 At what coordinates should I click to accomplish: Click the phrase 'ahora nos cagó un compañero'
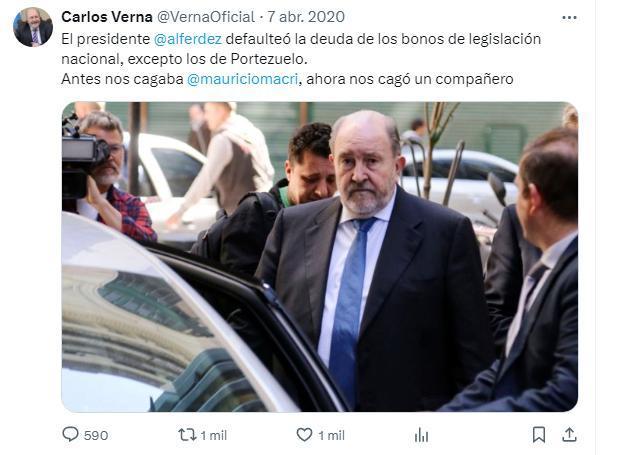tap(410, 79)
